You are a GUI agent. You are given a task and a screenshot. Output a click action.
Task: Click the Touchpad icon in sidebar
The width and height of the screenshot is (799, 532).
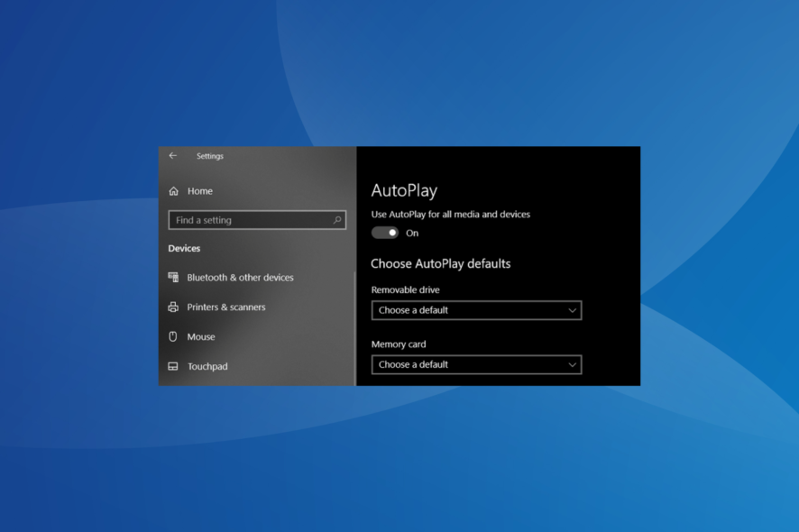173,366
